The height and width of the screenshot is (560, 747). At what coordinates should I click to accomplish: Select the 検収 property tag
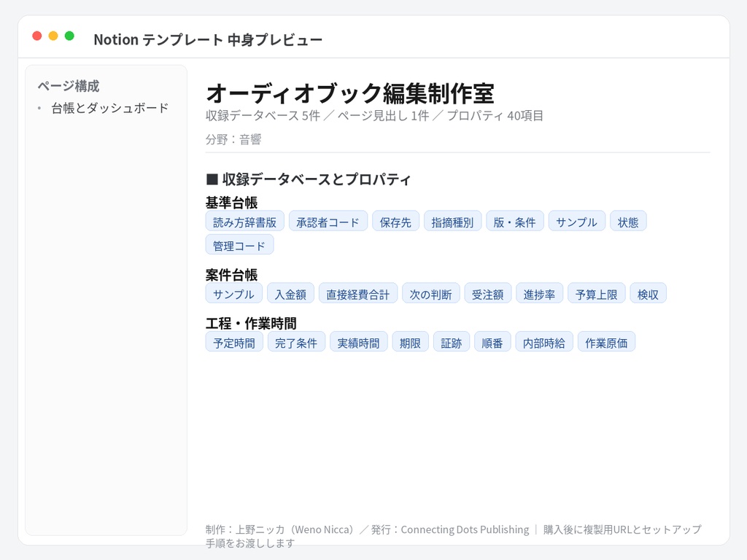click(x=648, y=293)
